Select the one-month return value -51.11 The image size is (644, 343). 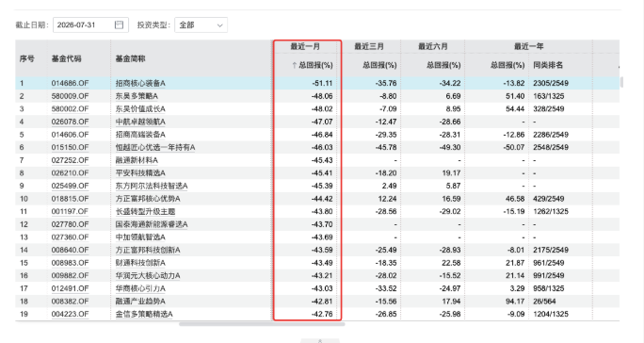322,83
